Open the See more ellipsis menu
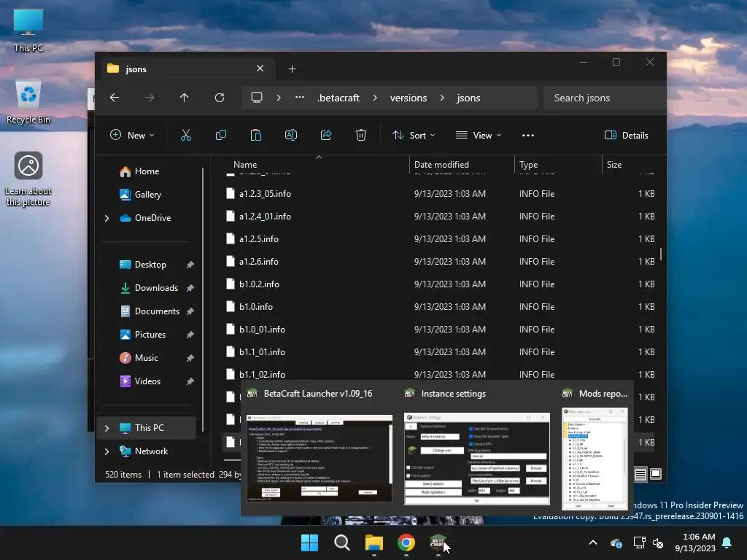 (528, 135)
